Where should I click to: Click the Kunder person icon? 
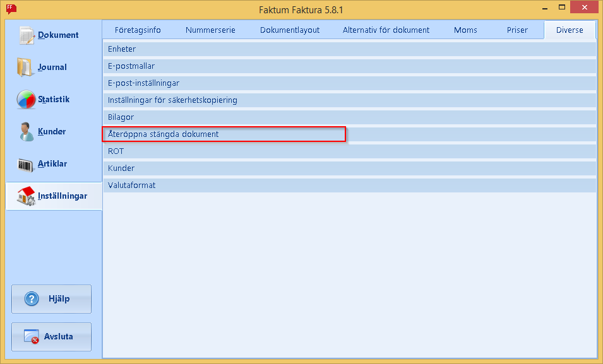point(26,131)
